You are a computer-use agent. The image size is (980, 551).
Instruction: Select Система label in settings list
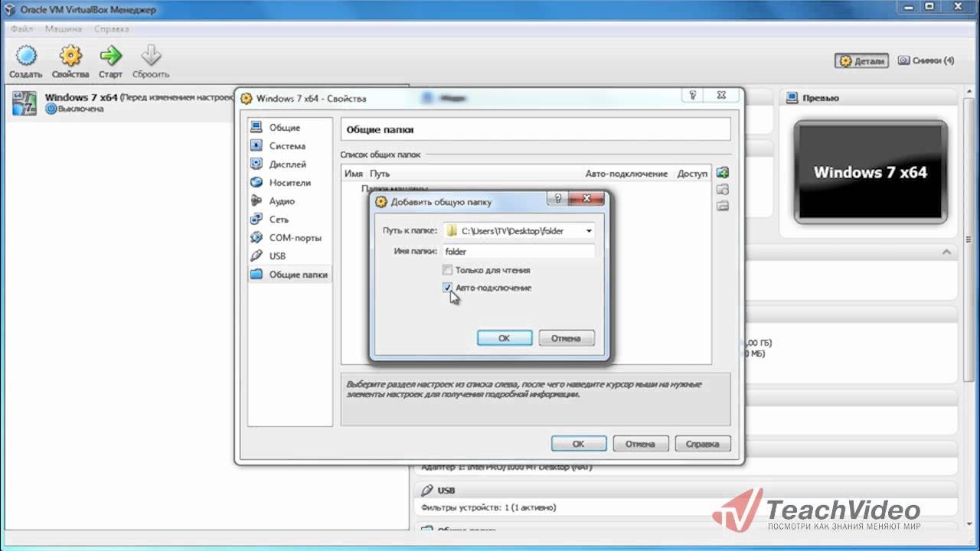[x=287, y=145]
